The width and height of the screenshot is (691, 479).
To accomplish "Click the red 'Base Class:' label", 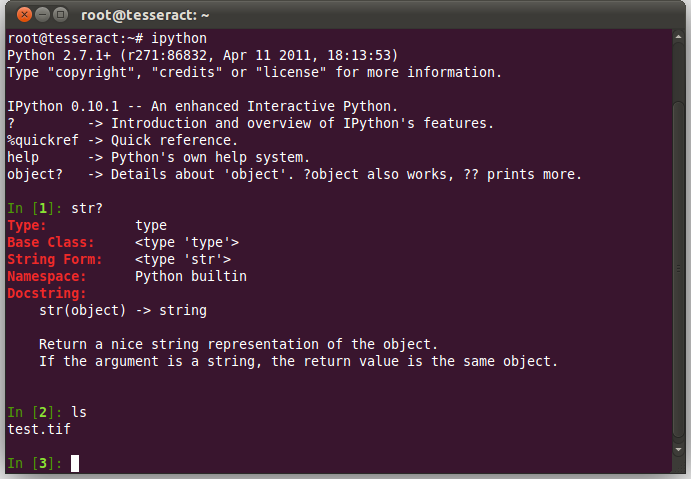I will [51, 242].
